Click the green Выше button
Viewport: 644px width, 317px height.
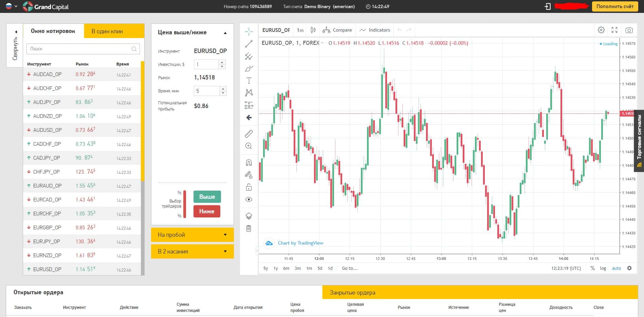(207, 197)
